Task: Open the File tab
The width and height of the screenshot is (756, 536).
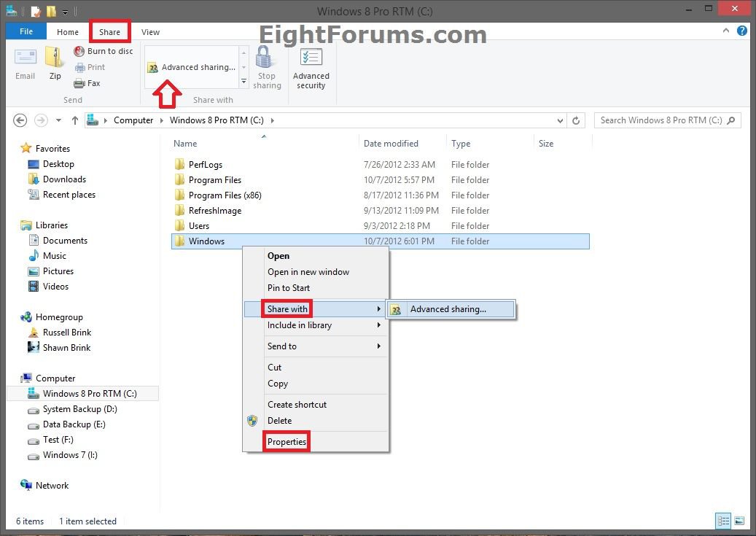Action: [x=26, y=31]
